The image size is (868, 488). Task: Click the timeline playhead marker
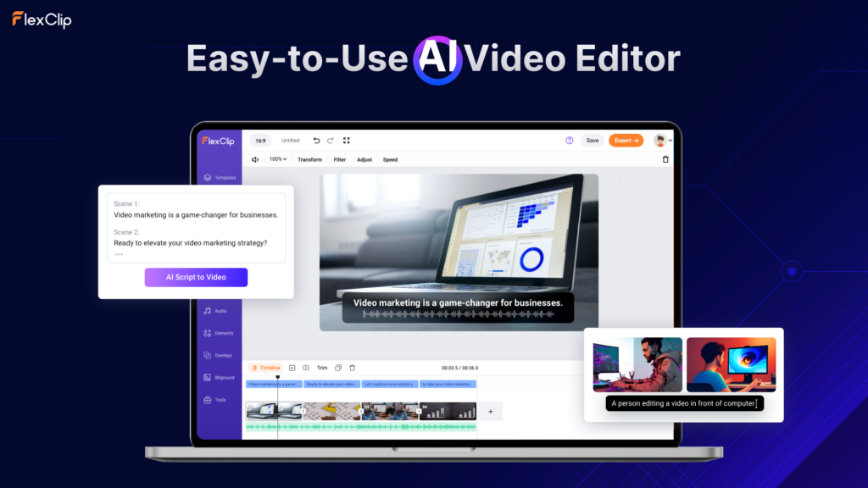pyautogui.click(x=278, y=378)
